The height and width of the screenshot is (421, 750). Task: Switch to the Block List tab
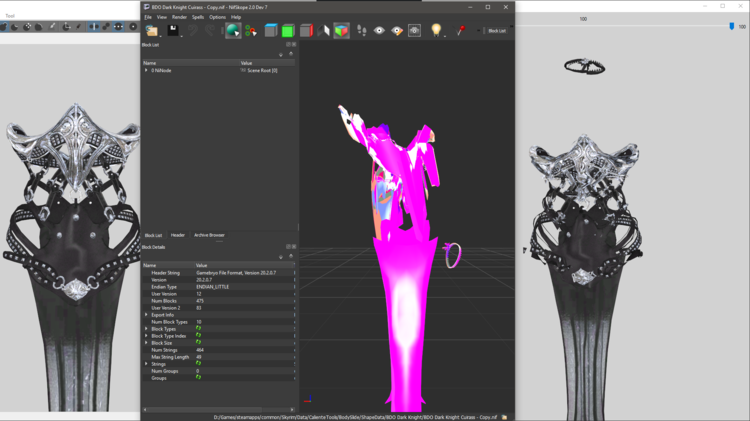coord(154,235)
